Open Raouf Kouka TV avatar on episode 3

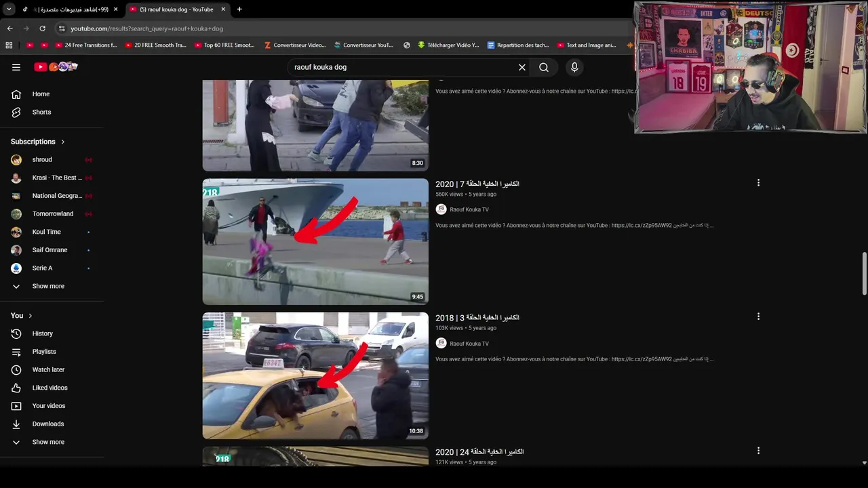441,344
